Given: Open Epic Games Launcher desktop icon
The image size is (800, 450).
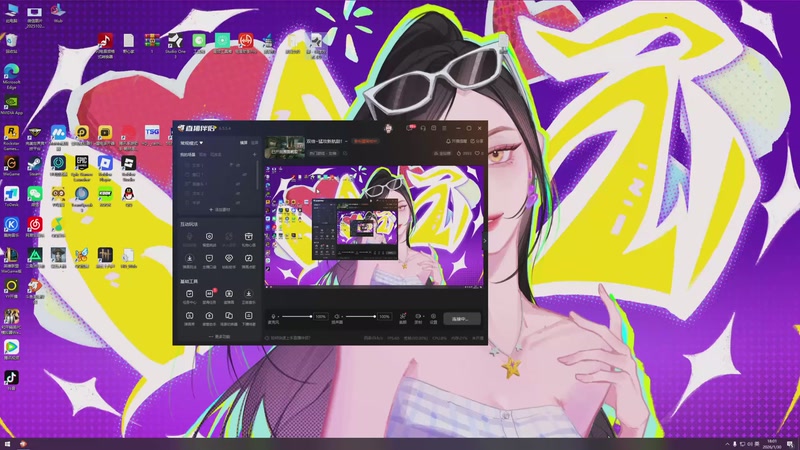Looking at the screenshot, I should click(82, 169).
